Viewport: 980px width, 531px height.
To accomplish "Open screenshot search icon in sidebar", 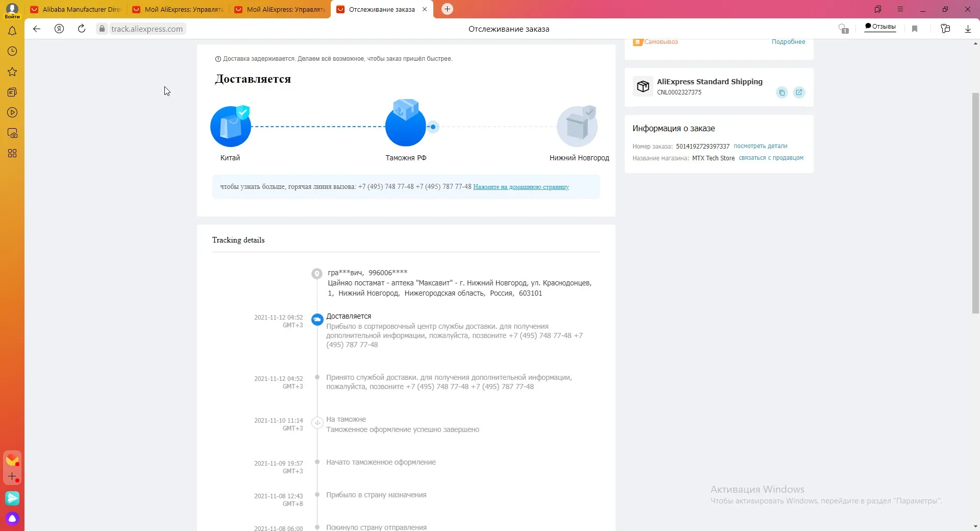I will [x=12, y=133].
